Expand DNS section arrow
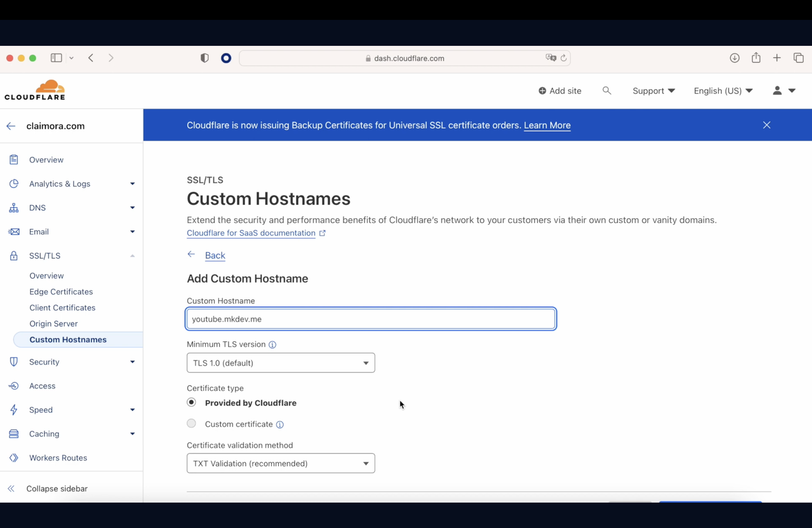This screenshot has width=812, height=528. coord(133,208)
